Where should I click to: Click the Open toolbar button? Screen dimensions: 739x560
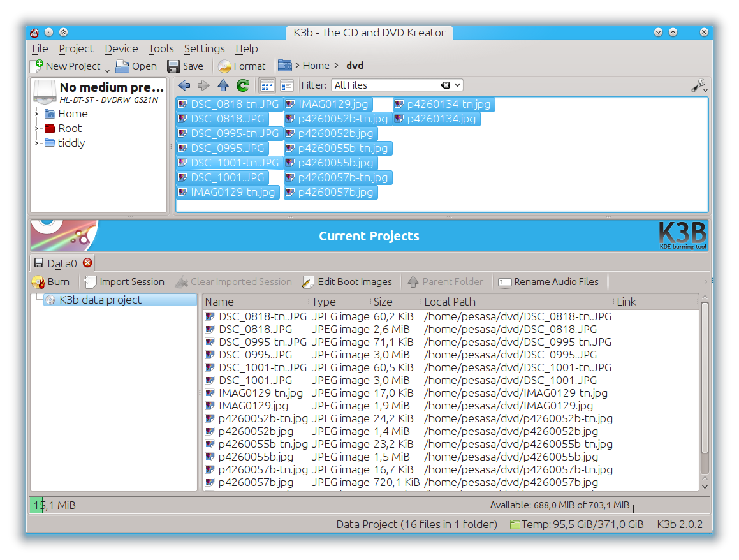[136, 66]
